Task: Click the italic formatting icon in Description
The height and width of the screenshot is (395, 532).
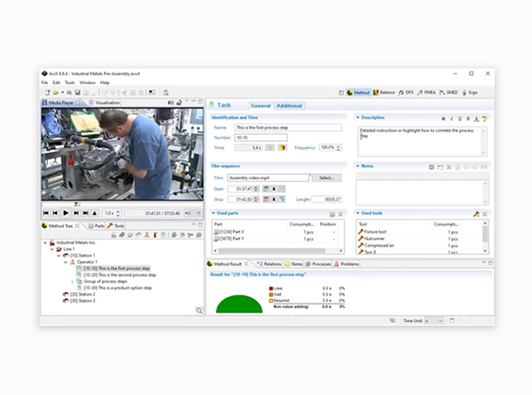Action: point(452,117)
